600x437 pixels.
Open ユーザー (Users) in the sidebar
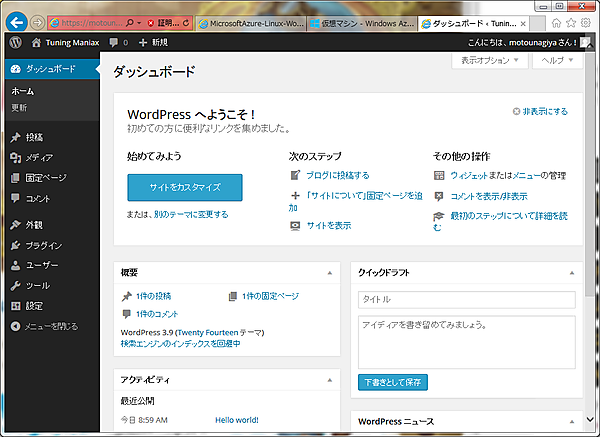(x=41, y=265)
